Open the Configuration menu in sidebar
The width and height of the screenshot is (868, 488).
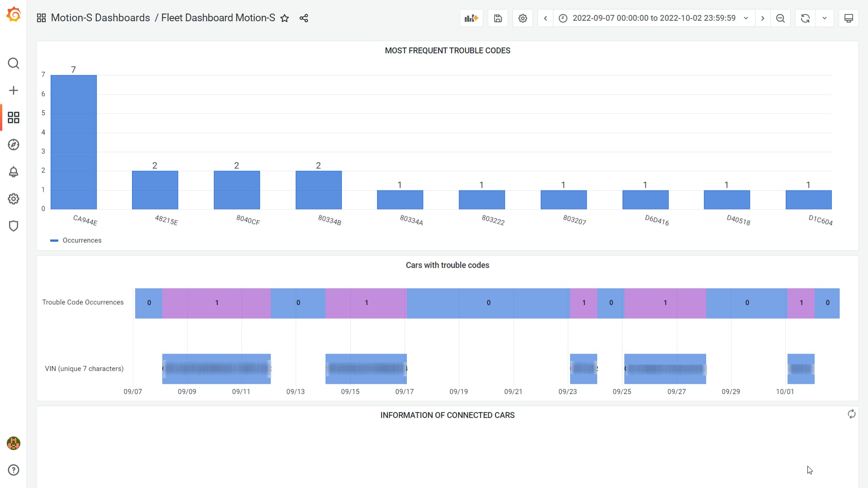(14, 199)
